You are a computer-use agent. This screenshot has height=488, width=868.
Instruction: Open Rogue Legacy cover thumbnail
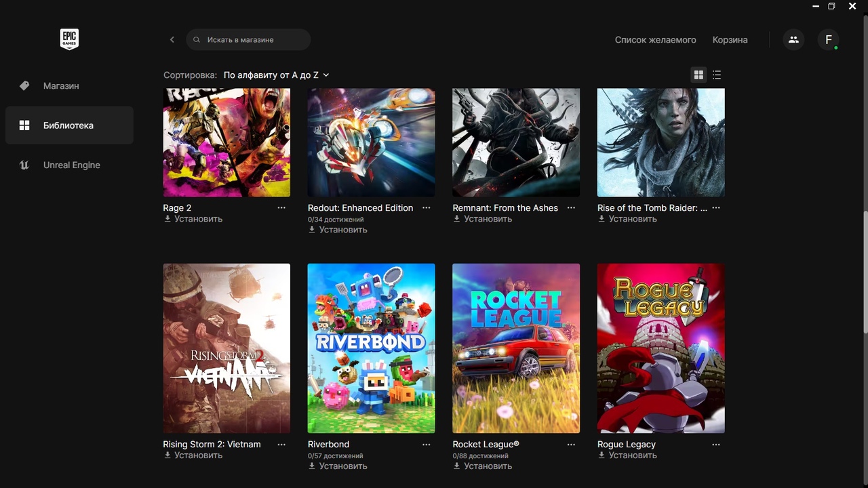tap(660, 348)
